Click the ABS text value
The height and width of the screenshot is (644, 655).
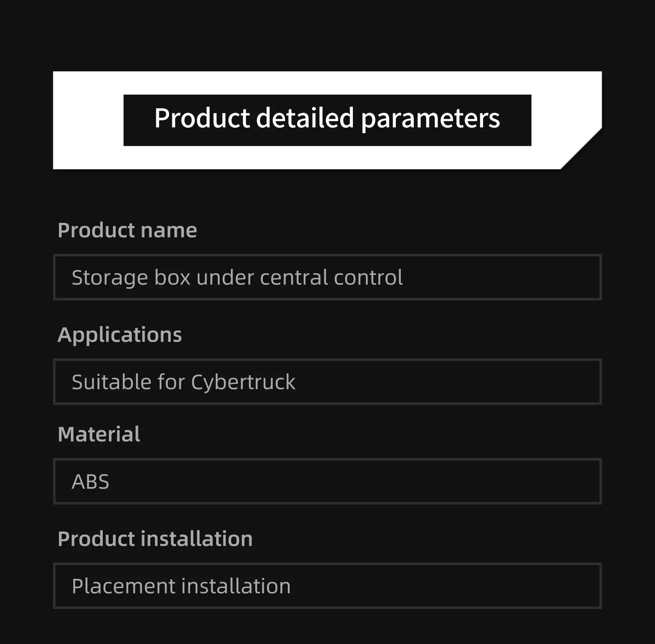90,482
